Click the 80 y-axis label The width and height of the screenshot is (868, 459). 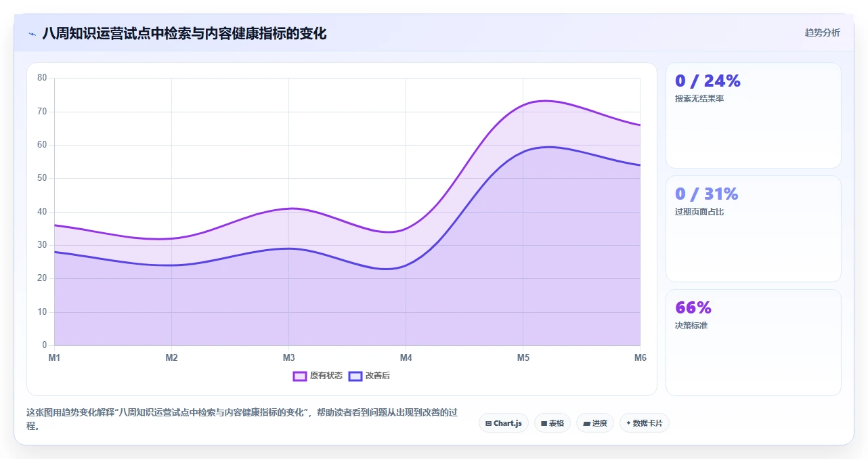click(42, 78)
